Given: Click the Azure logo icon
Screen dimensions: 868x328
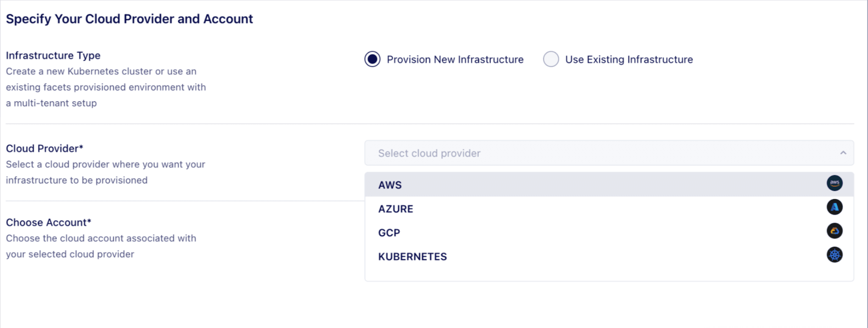Looking at the screenshot, I should [835, 207].
